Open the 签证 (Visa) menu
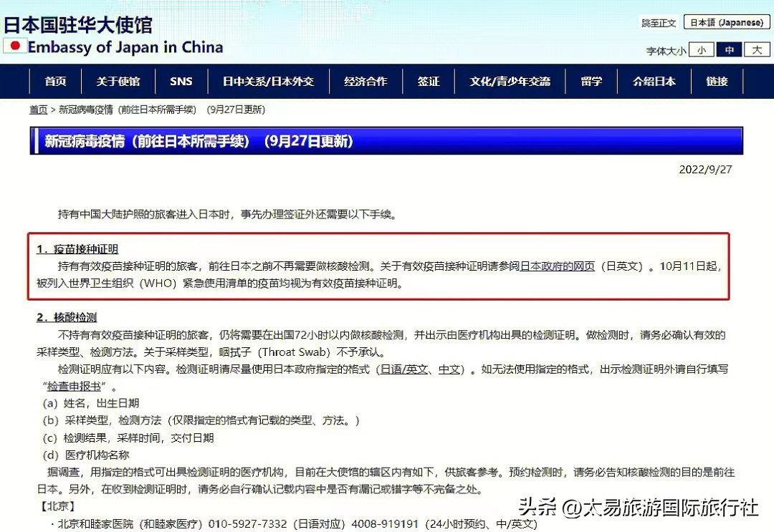Screen dimensions: 774x532 (429, 81)
